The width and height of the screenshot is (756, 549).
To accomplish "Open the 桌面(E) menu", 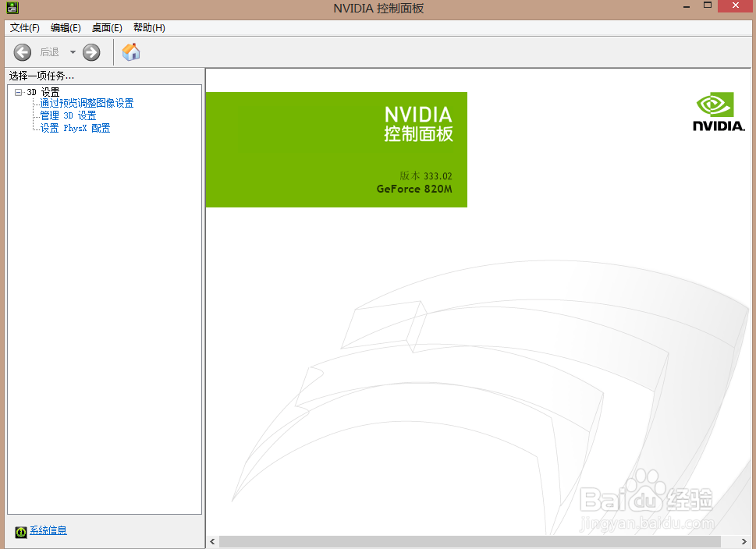I will tap(107, 28).
